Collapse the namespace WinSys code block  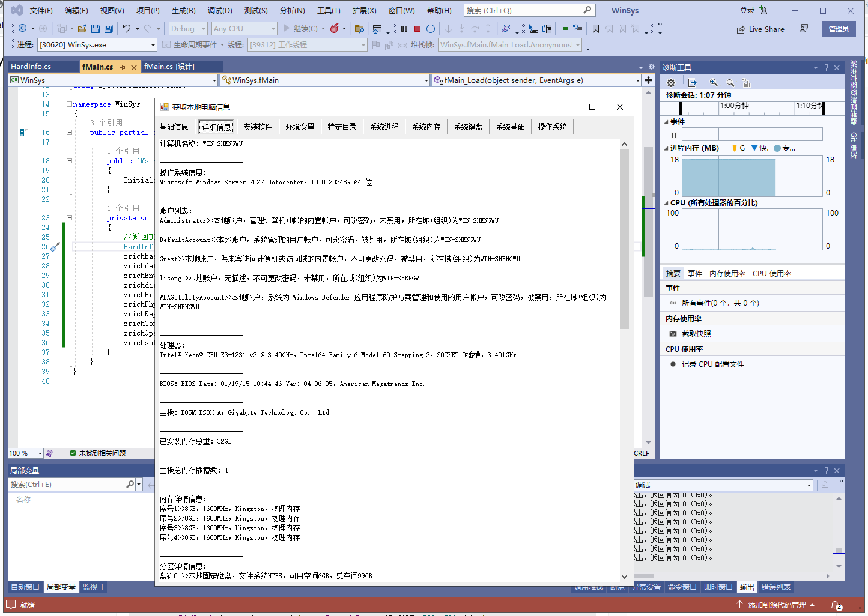(69, 104)
